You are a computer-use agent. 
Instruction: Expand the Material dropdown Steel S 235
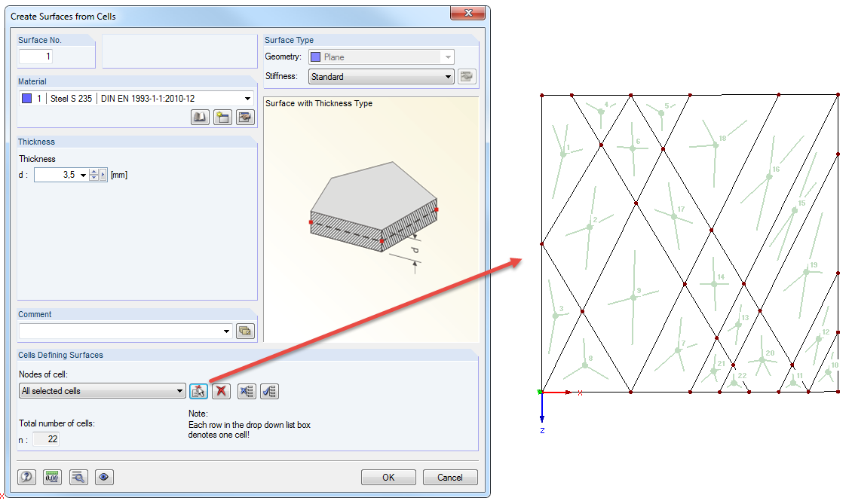(248, 98)
